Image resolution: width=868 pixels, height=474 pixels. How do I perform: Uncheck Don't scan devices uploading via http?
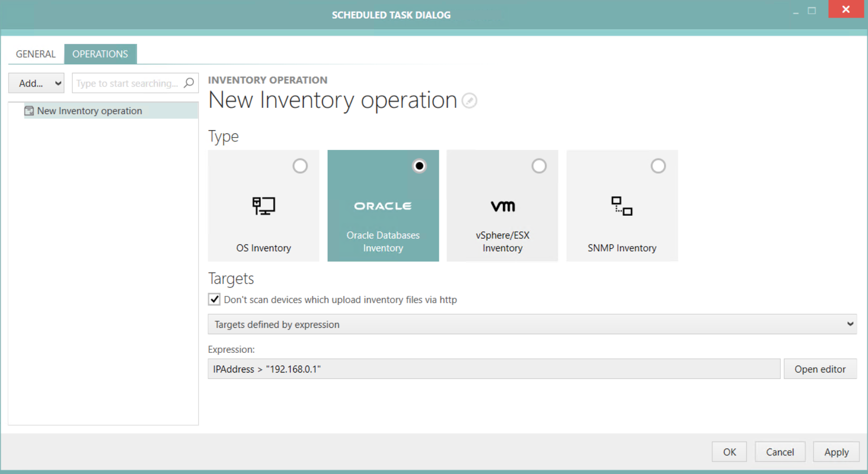pyautogui.click(x=215, y=300)
